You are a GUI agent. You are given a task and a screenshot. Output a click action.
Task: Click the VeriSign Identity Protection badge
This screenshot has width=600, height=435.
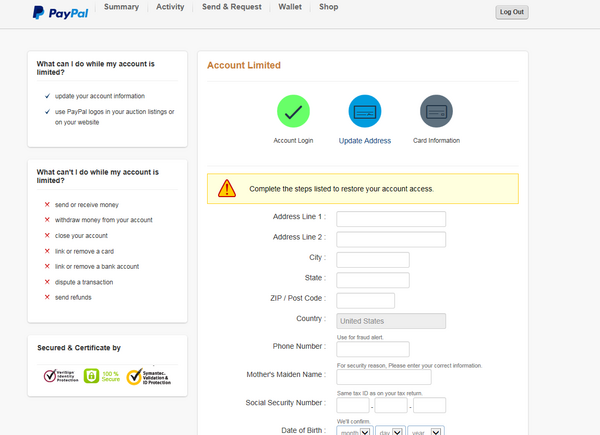tap(61, 376)
